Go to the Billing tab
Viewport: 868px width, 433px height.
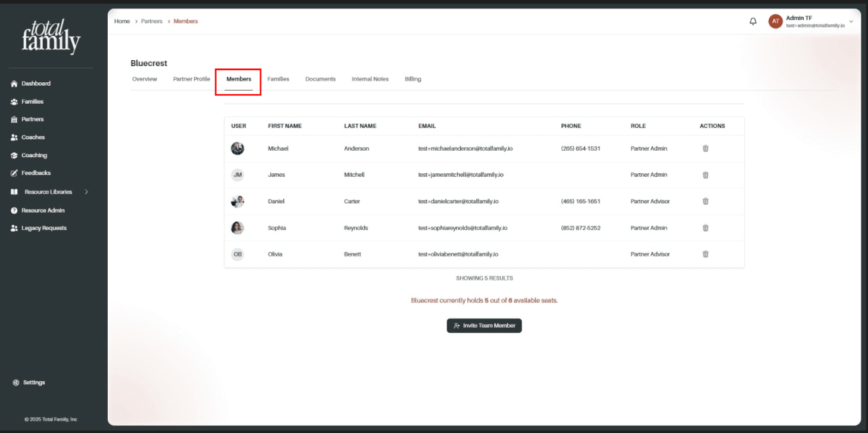click(x=413, y=79)
